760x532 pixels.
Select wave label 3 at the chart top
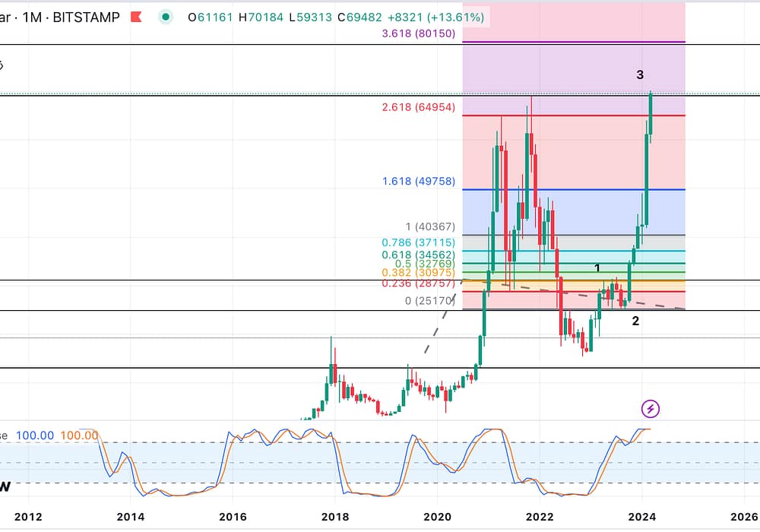(x=640, y=74)
